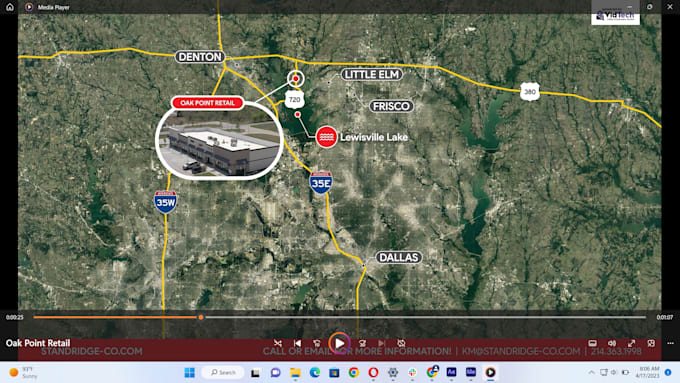Jump to a later point on the seek bar

coord(425,317)
